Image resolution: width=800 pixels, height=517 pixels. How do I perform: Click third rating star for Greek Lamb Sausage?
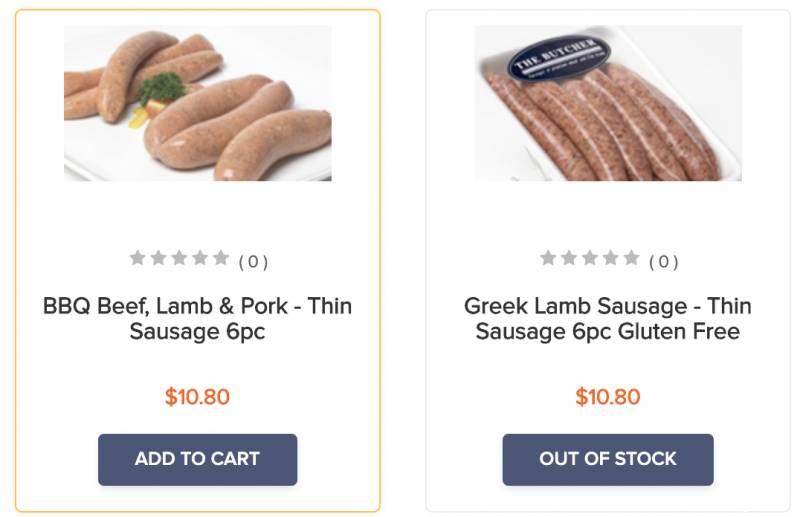[590, 259]
